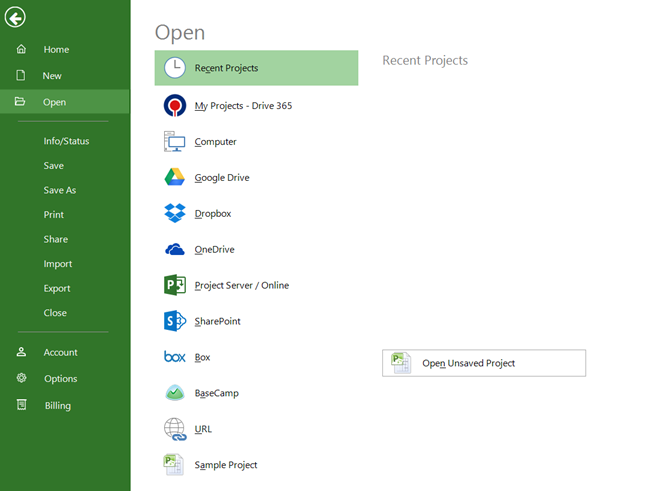Open the Account page
The image size is (646, 491).
tap(61, 352)
